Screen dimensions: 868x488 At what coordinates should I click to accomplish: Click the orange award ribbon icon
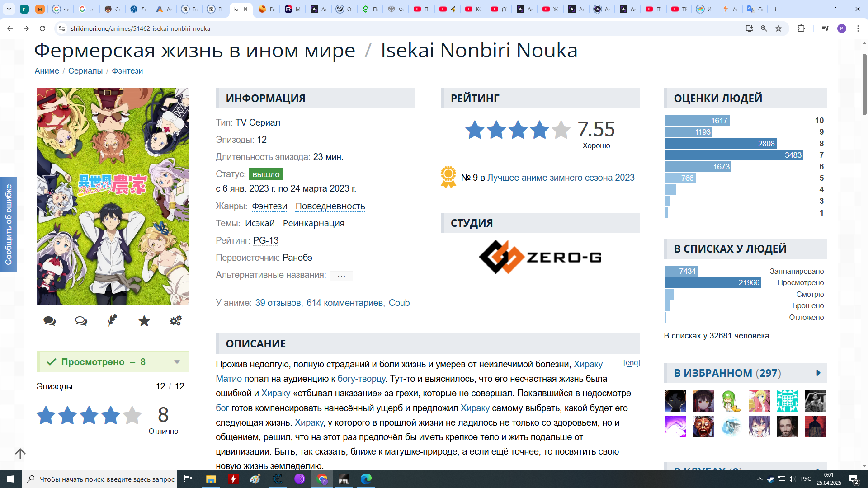pos(448,177)
